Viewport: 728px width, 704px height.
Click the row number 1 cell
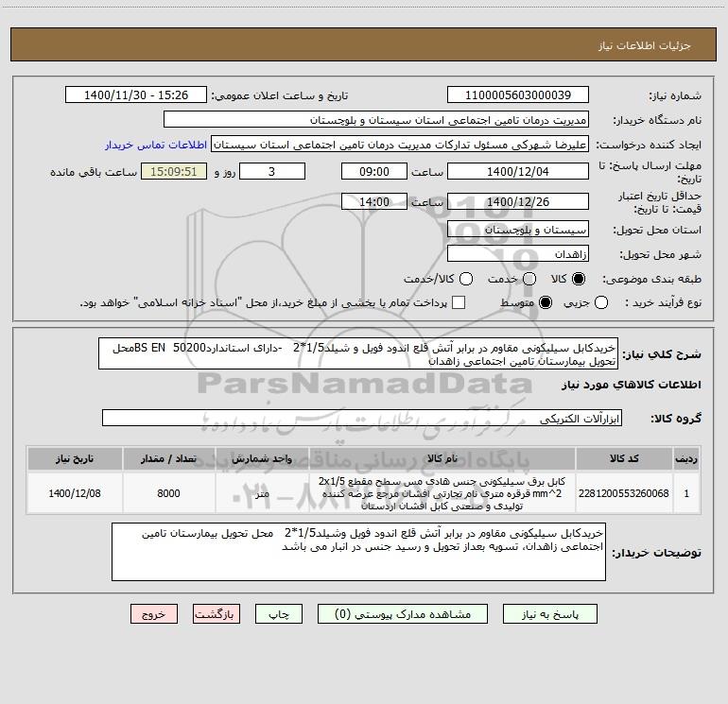[686, 493]
